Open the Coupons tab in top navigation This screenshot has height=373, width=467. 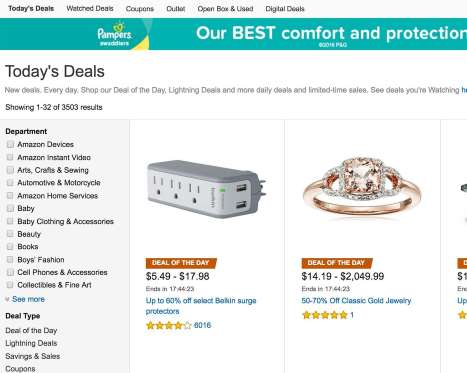click(x=140, y=9)
